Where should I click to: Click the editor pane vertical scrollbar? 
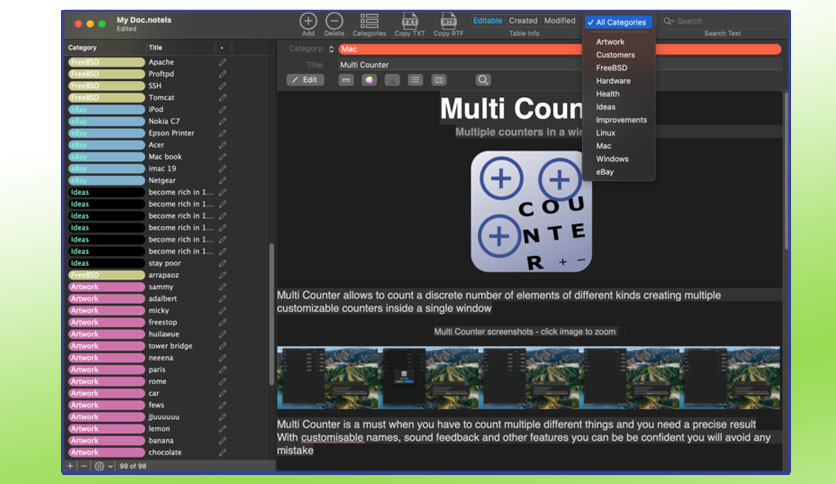click(x=785, y=171)
